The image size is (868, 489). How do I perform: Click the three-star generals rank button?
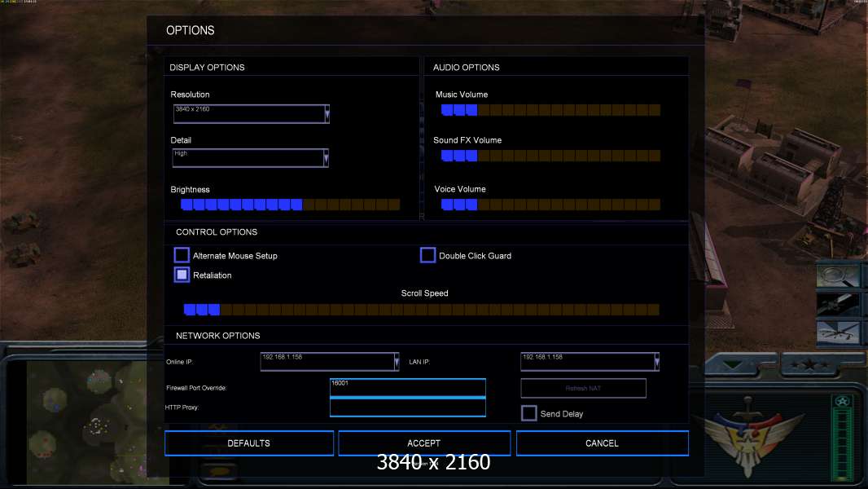coord(810,365)
